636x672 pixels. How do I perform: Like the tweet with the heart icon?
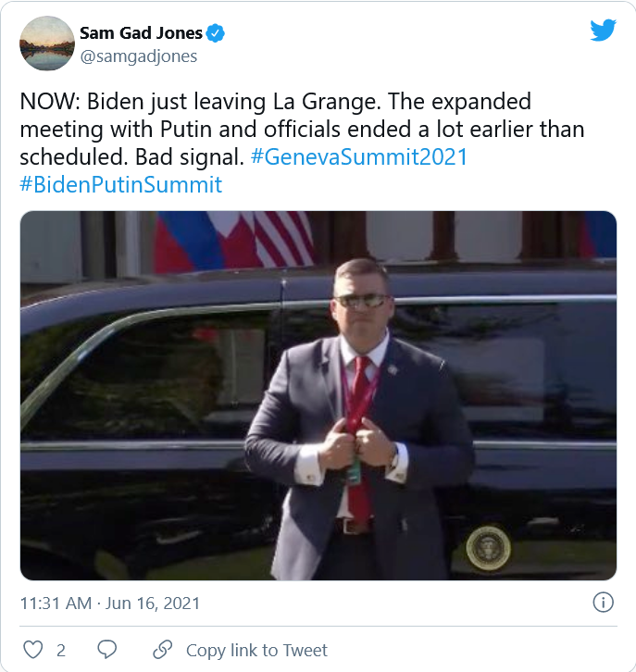[31, 649]
